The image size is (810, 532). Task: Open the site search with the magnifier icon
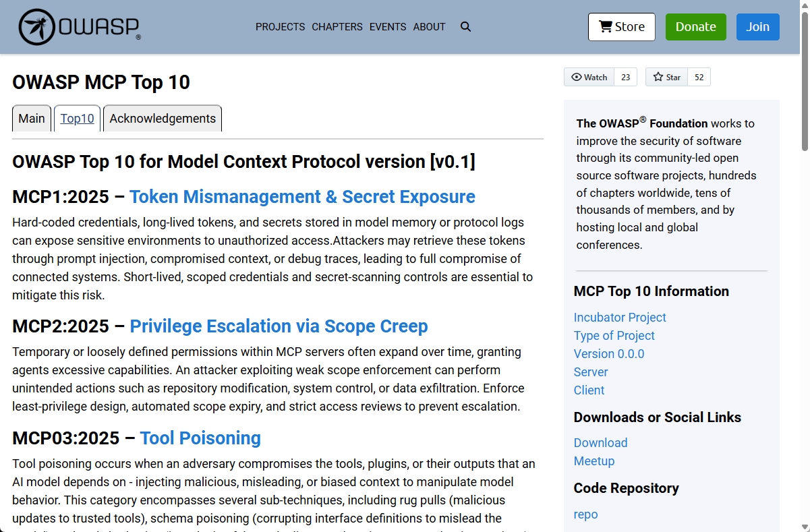[x=465, y=27]
